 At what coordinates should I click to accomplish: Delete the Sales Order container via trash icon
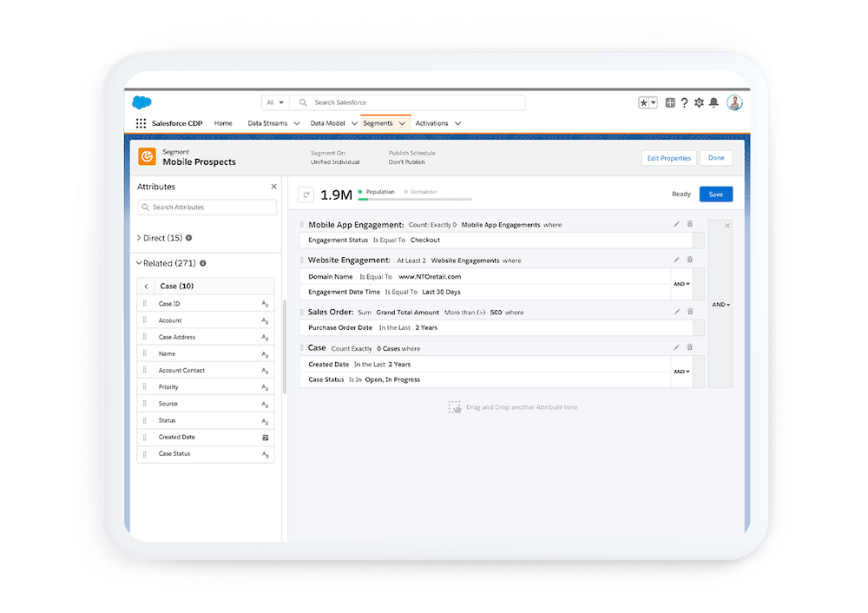(x=690, y=311)
